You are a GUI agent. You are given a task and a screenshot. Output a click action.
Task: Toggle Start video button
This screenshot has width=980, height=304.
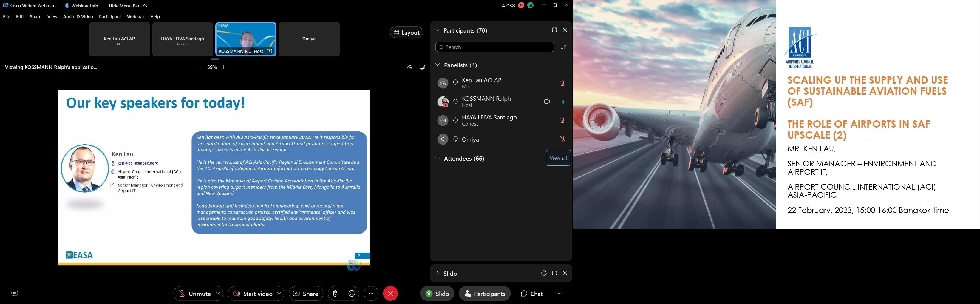coord(253,293)
